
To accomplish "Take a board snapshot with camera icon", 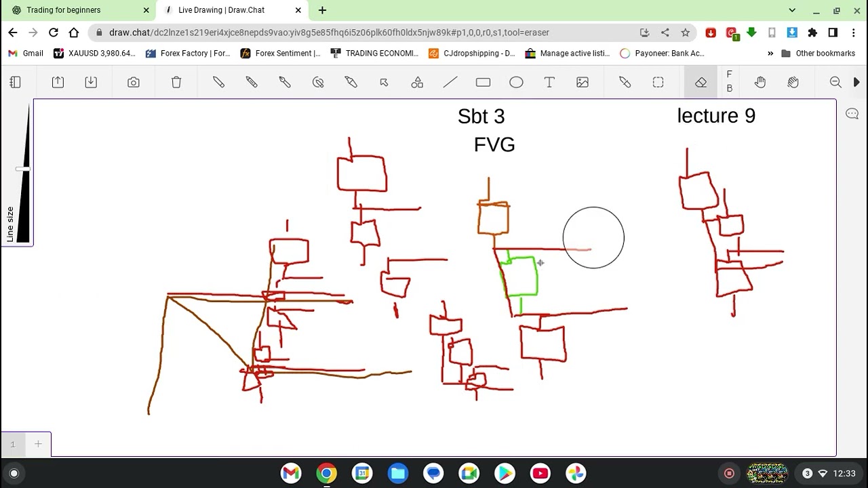I will [134, 82].
